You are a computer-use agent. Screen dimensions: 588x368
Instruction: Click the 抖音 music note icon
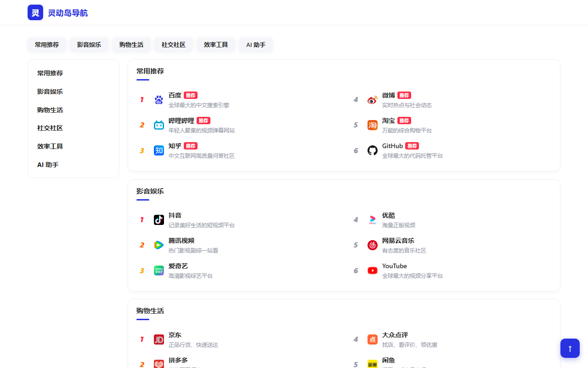(159, 220)
